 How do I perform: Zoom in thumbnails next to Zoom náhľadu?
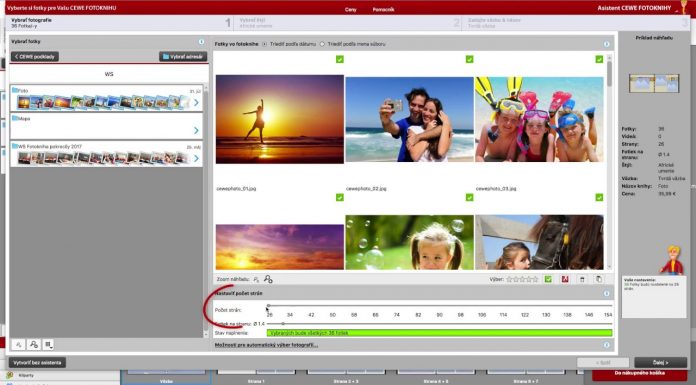268,279
